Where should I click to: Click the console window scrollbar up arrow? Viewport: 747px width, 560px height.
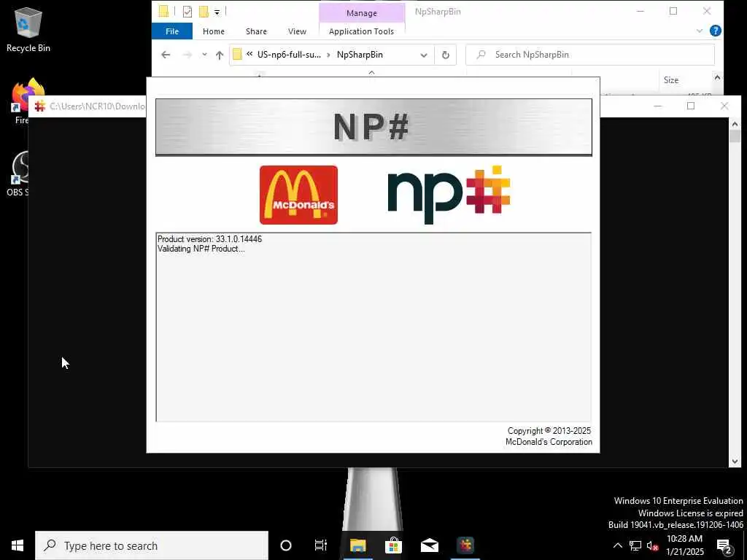(x=735, y=124)
